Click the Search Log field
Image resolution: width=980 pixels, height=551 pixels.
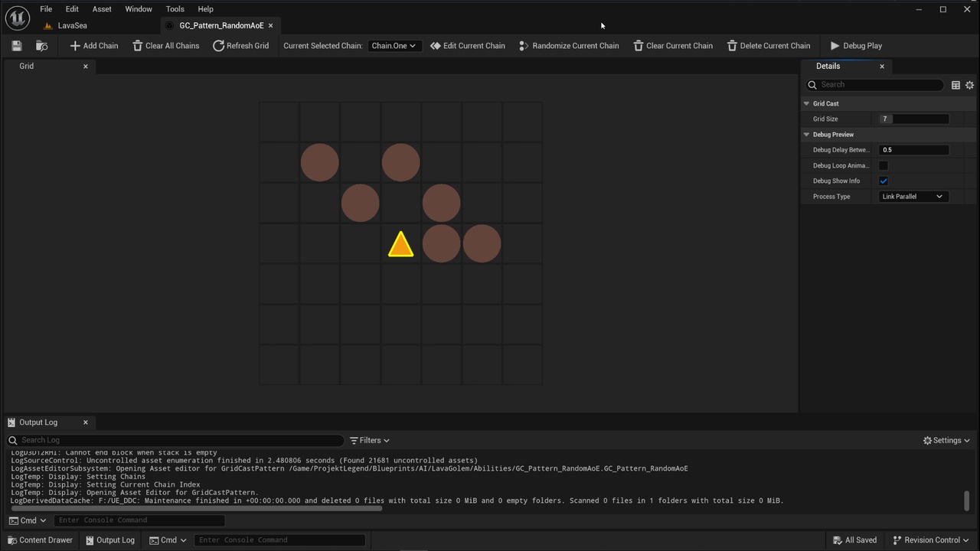tap(175, 440)
